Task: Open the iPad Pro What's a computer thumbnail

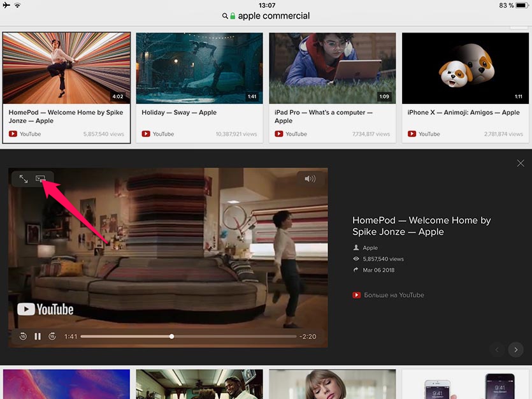Action: 333,68
